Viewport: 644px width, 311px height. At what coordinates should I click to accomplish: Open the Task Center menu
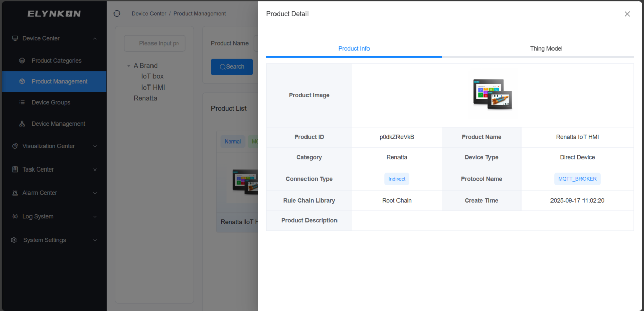pyautogui.click(x=54, y=169)
